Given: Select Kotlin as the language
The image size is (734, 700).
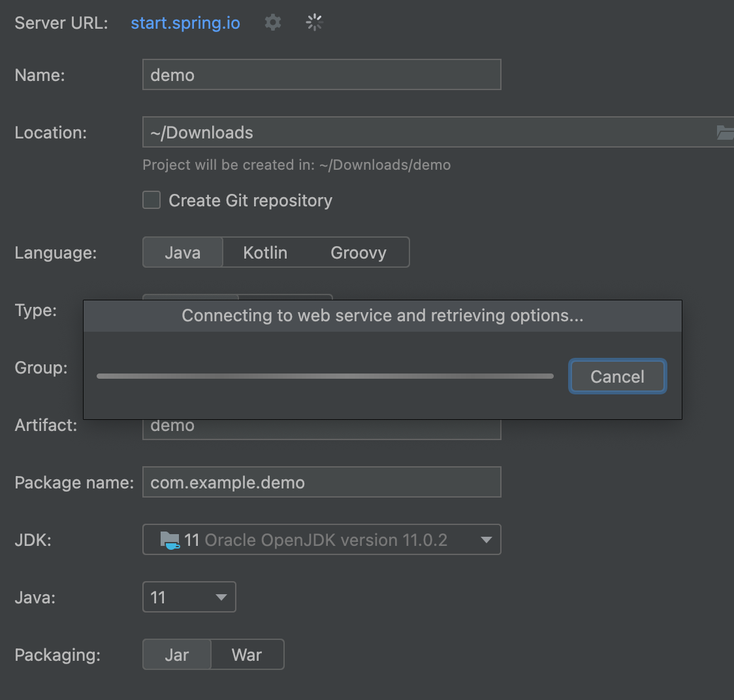Looking at the screenshot, I should click(x=265, y=253).
